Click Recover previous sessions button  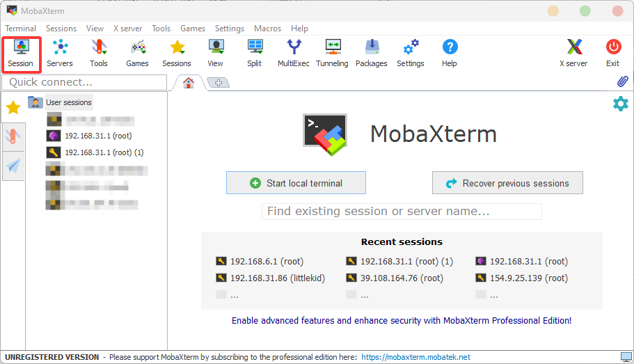point(507,183)
